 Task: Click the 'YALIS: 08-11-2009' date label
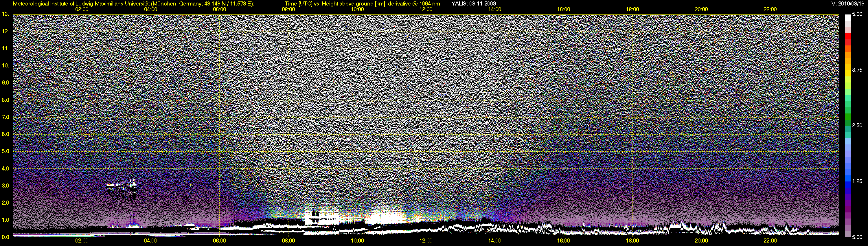(x=474, y=4)
